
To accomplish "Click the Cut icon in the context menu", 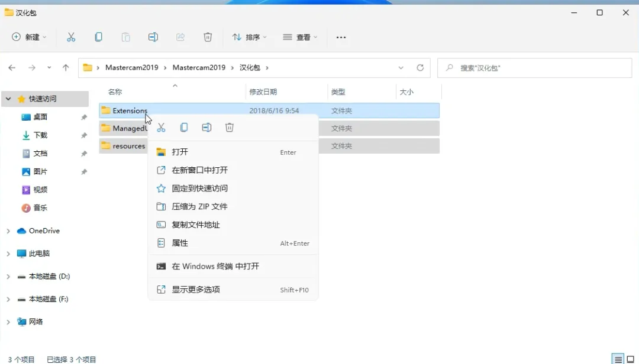I will coord(161,128).
